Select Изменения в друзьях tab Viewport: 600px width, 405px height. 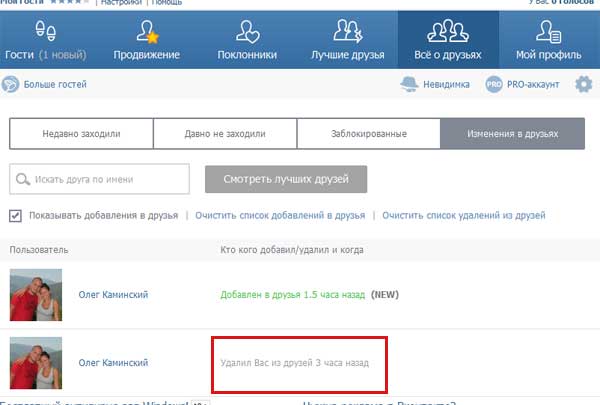tap(512, 133)
